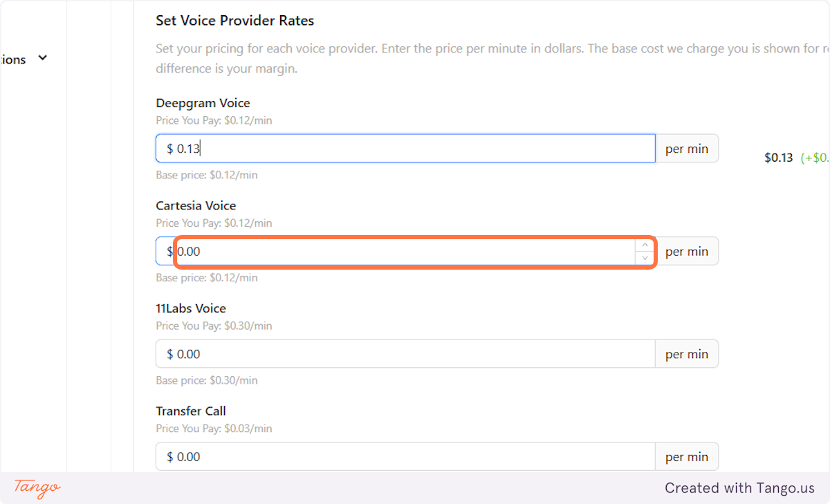This screenshot has height=504, width=830.
Task: Click 'per min' beside the 11Labs input
Action: point(686,353)
